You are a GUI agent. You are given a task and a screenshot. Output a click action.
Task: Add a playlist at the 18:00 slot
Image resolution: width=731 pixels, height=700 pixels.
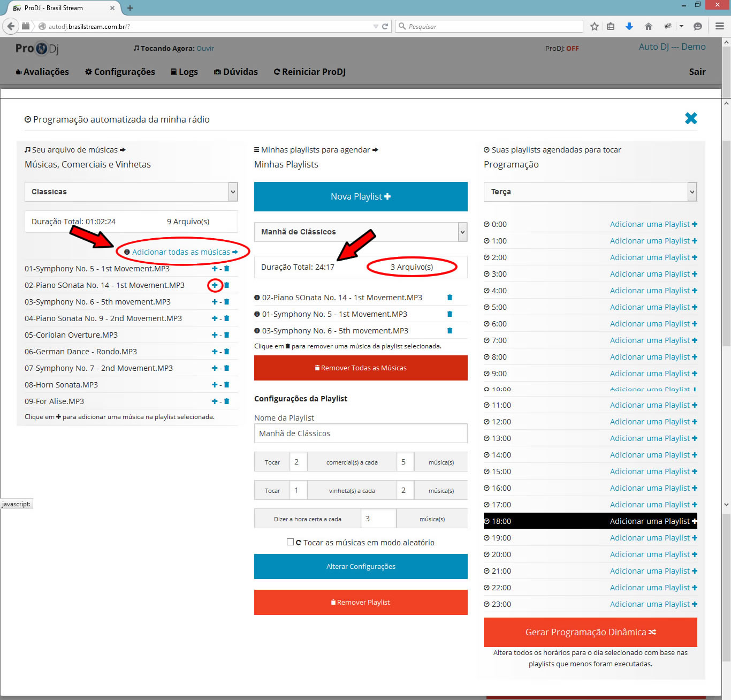point(653,521)
